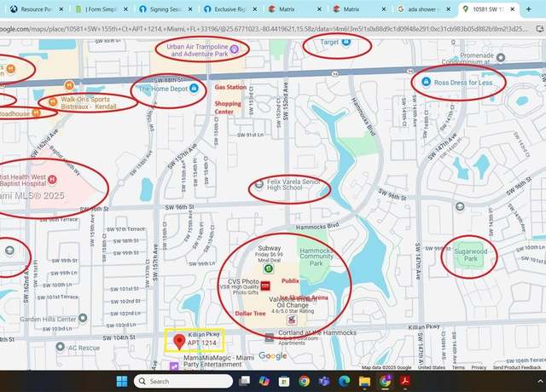Click the Hammocks Blvd road label
Image resolution: width=546 pixels, height=392 pixels.
[316, 227]
